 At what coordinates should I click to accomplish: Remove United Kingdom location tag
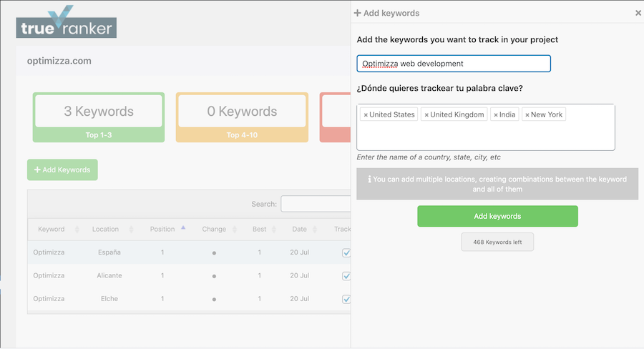426,115
